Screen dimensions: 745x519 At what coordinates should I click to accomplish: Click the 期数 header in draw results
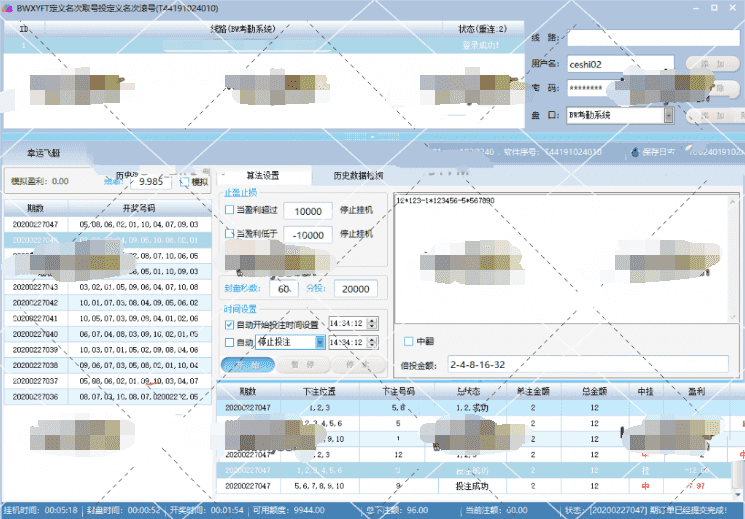[36, 208]
